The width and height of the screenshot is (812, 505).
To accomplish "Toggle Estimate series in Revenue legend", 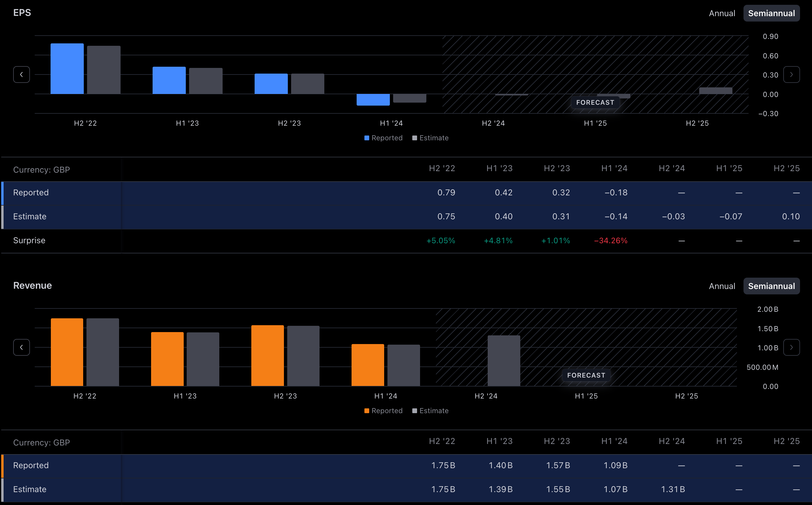I will click(x=430, y=411).
